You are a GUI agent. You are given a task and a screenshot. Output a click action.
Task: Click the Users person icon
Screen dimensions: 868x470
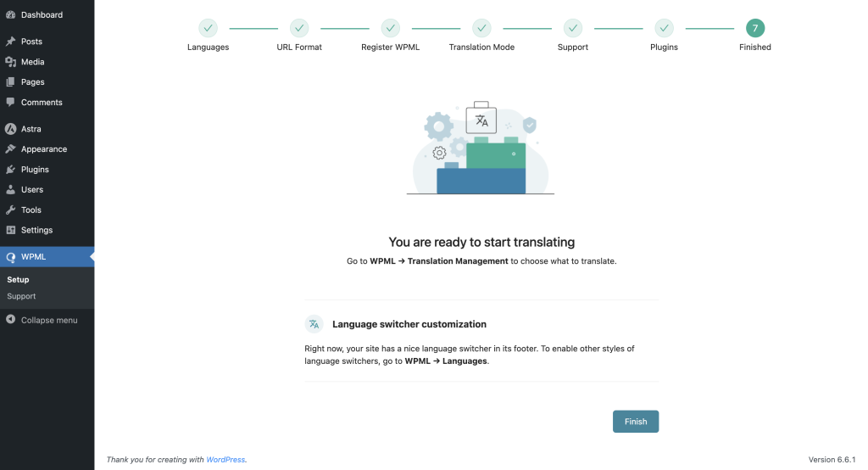tap(10, 189)
